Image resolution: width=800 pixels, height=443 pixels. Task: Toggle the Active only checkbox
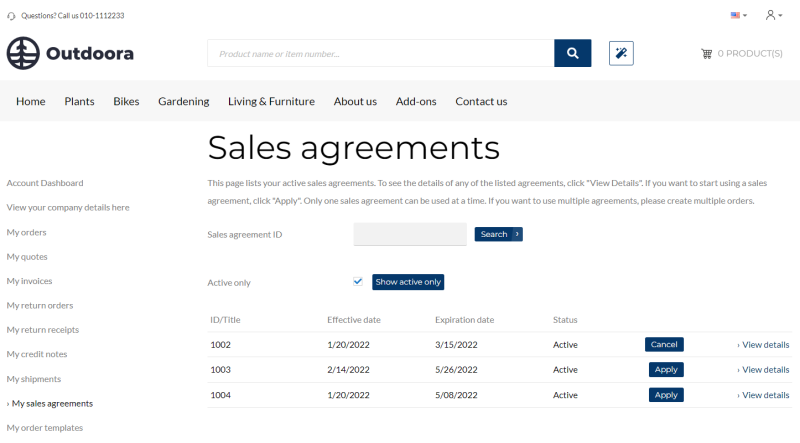tap(358, 281)
